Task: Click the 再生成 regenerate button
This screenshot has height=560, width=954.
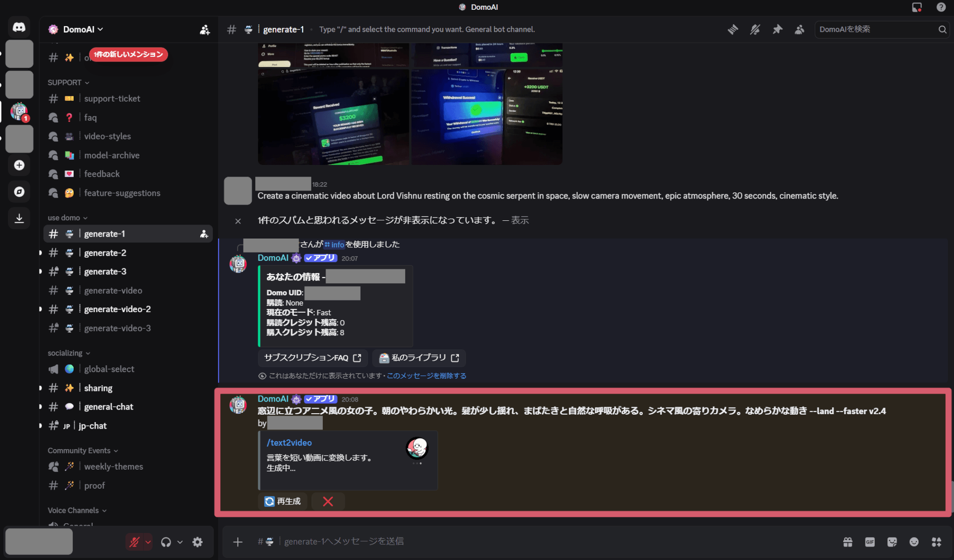Action: pyautogui.click(x=283, y=501)
